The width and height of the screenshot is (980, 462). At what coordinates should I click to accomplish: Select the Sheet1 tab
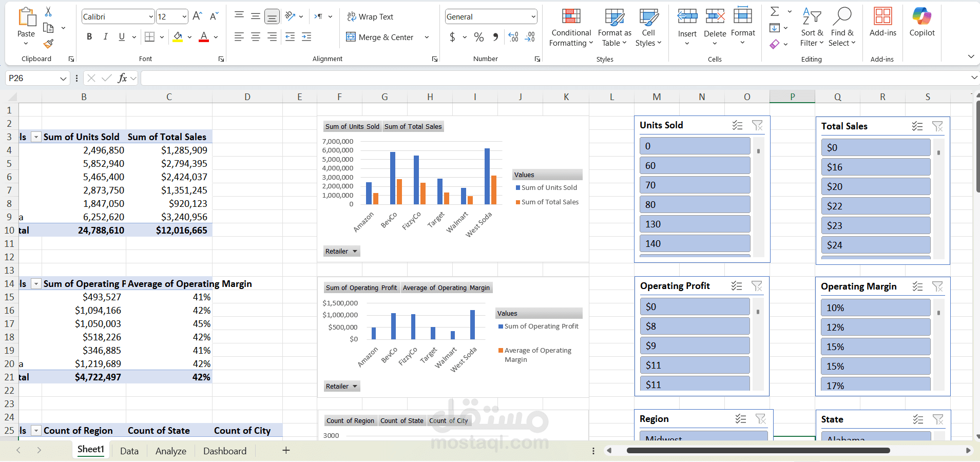point(91,450)
